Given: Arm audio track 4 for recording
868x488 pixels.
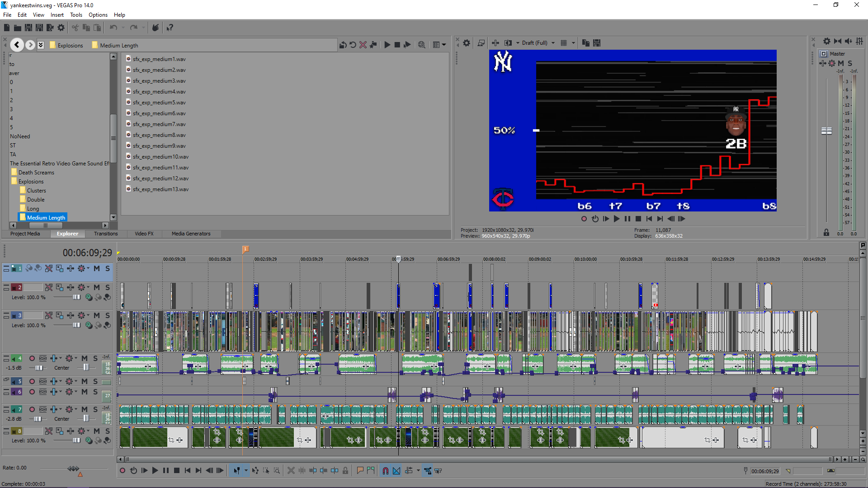Looking at the screenshot, I should 32,358.
